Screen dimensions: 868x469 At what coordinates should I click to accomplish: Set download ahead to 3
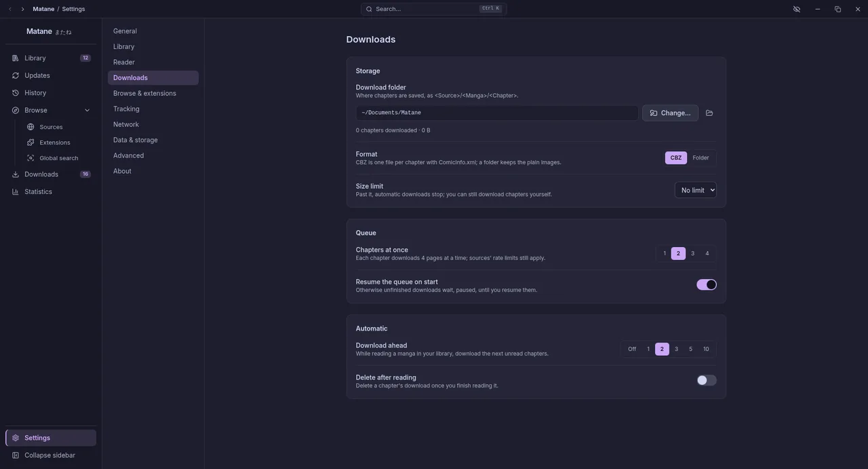tap(676, 350)
